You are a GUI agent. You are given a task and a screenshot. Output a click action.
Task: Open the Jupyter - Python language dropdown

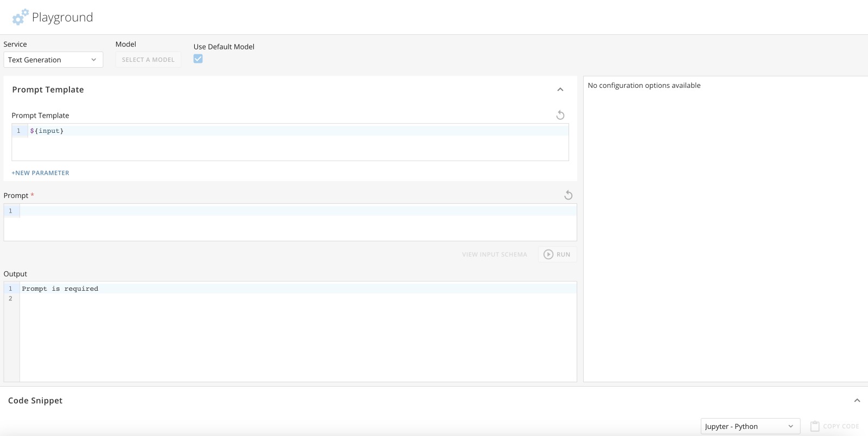pyautogui.click(x=750, y=426)
